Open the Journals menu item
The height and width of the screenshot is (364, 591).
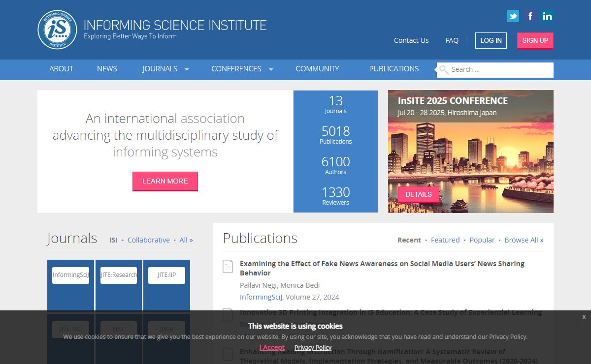[x=160, y=69]
